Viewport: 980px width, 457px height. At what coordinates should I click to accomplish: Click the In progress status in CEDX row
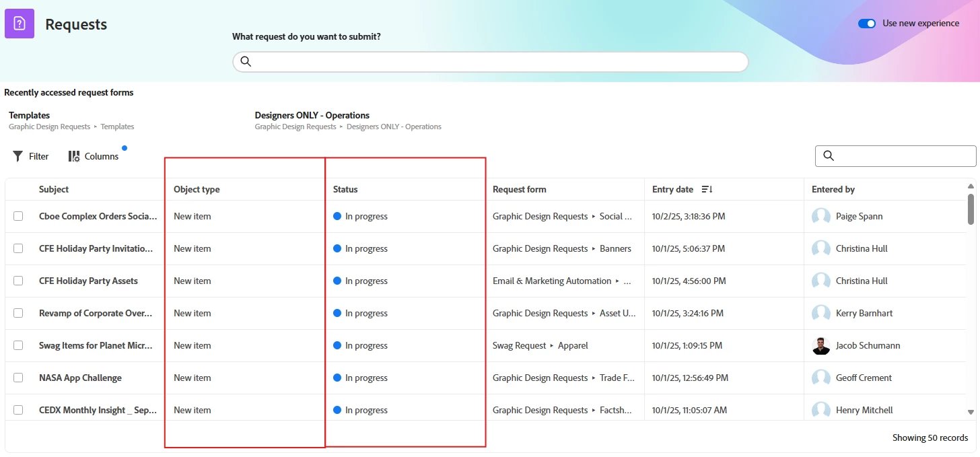(x=360, y=410)
